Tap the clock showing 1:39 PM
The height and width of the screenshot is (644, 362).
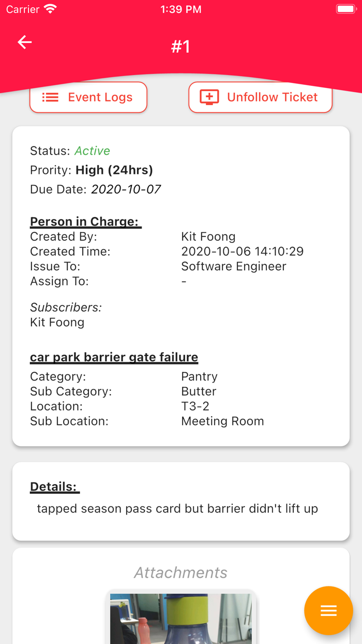(180, 9)
